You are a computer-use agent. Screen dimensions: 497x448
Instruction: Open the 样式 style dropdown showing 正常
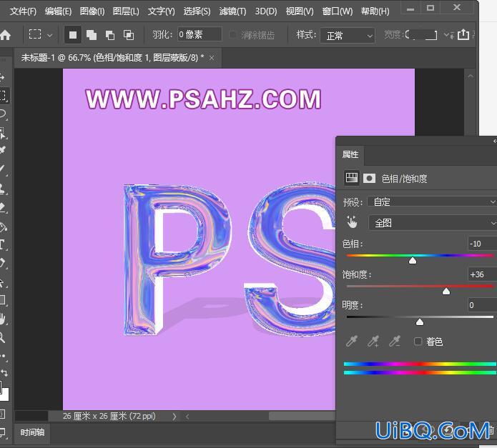(x=348, y=36)
